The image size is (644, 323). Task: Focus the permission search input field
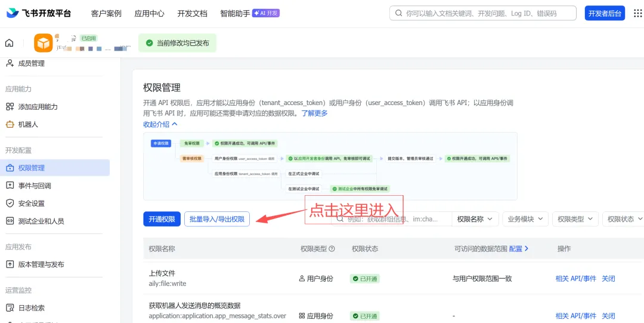392,219
